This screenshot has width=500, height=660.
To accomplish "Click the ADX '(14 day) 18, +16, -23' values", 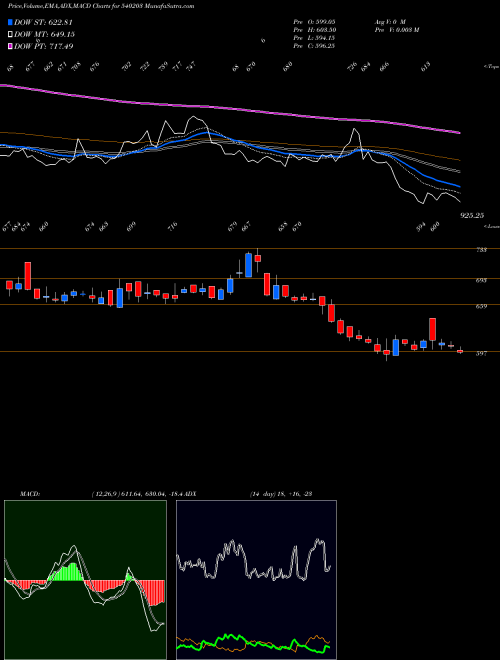I will click(x=281, y=494).
